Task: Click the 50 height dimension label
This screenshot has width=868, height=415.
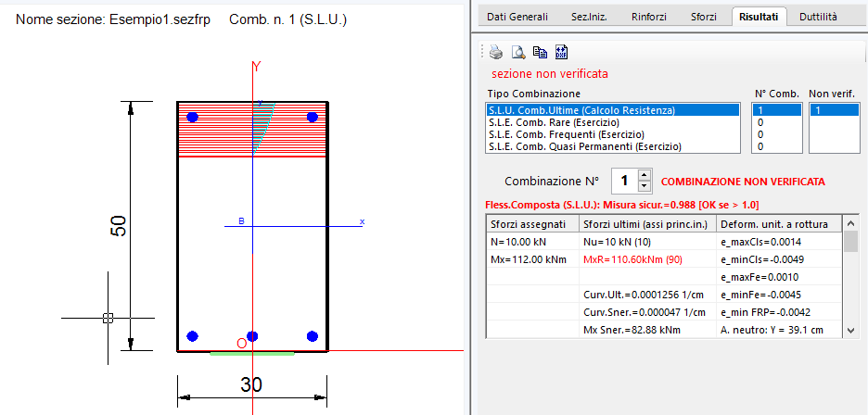Action: (119, 226)
